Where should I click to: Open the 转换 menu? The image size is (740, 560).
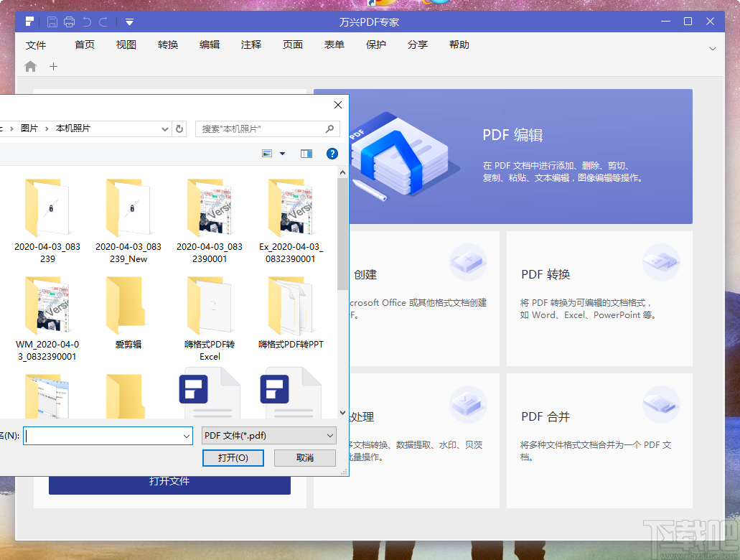[167, 45]
